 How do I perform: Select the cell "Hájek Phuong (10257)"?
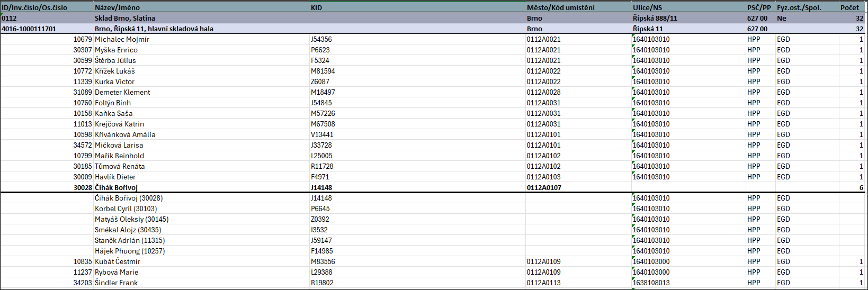[130, 251]
